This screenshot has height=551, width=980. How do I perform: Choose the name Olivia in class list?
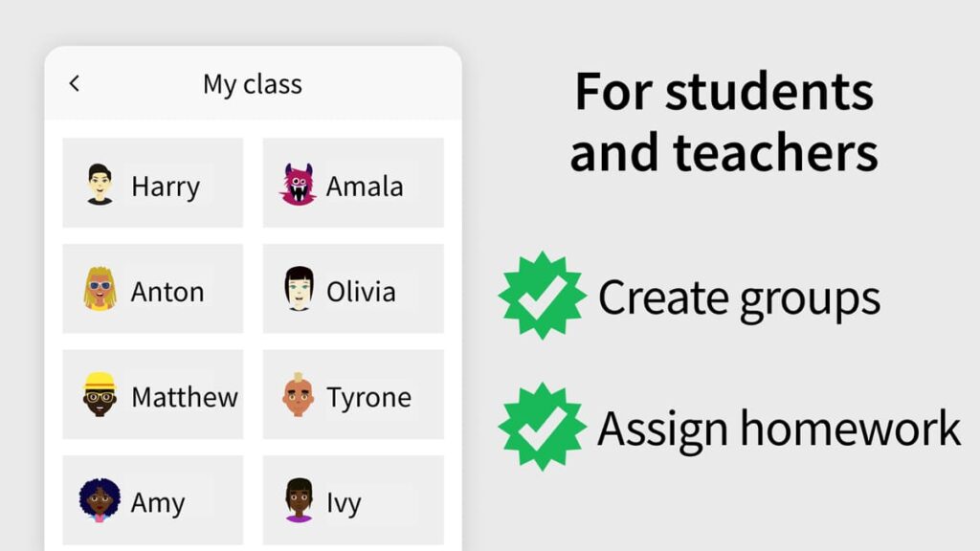pos(361,292)
